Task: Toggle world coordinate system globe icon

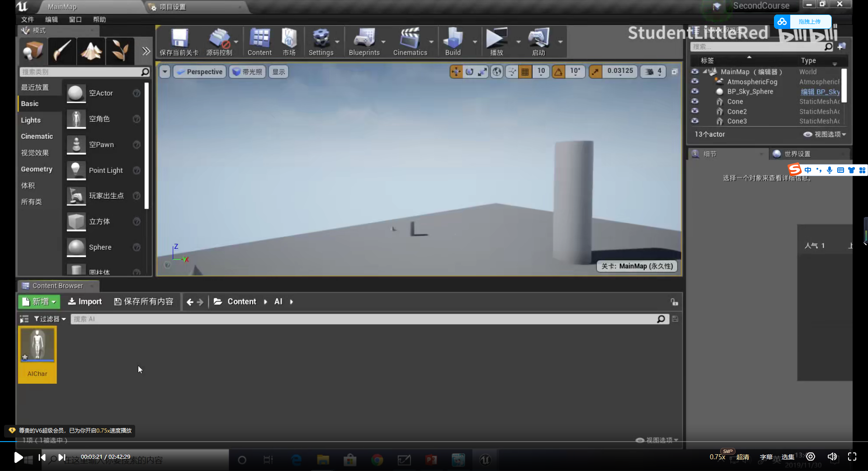Action: (x=497, y=71)
